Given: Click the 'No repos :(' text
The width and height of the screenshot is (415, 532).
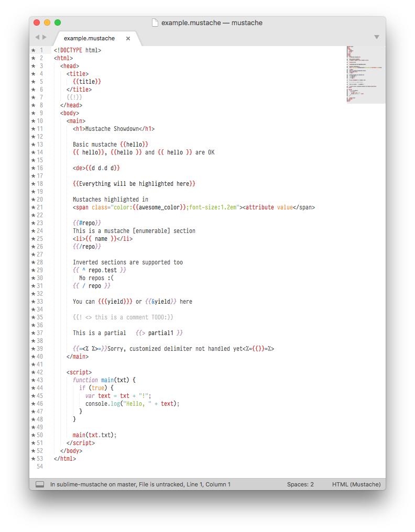Looking at the screenshot, I should 96,278.
